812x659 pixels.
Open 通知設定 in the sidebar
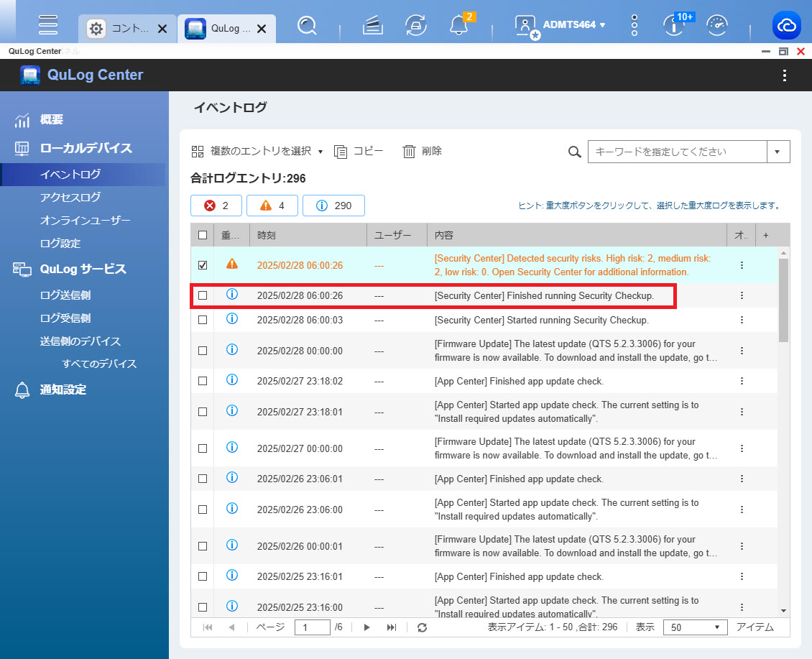point(63,390)
